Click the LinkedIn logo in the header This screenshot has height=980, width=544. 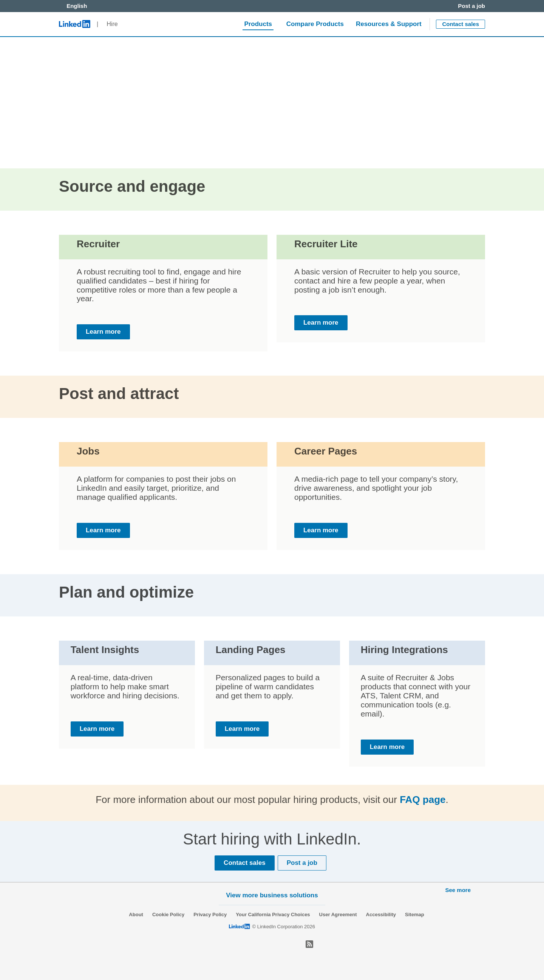point(74,24)
